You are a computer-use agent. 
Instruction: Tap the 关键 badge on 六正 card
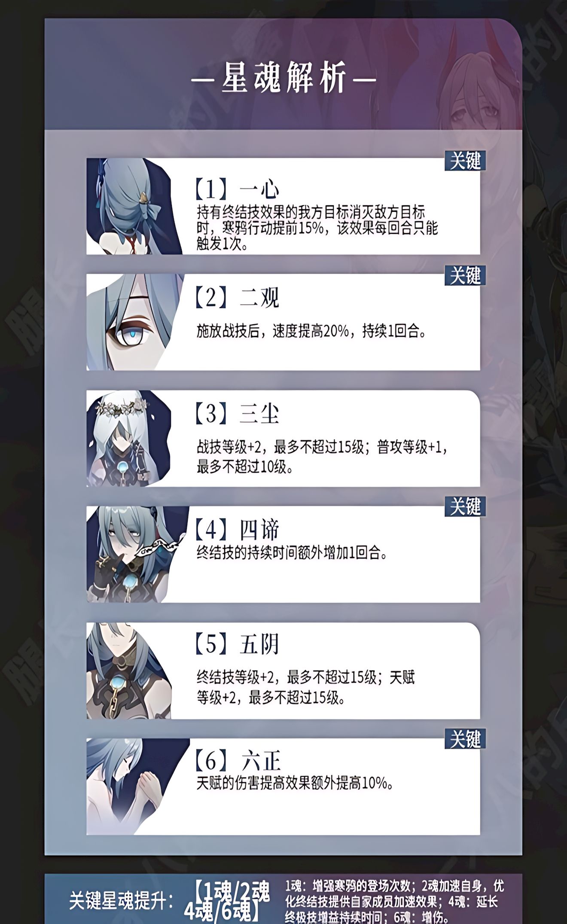pos(465,739)
